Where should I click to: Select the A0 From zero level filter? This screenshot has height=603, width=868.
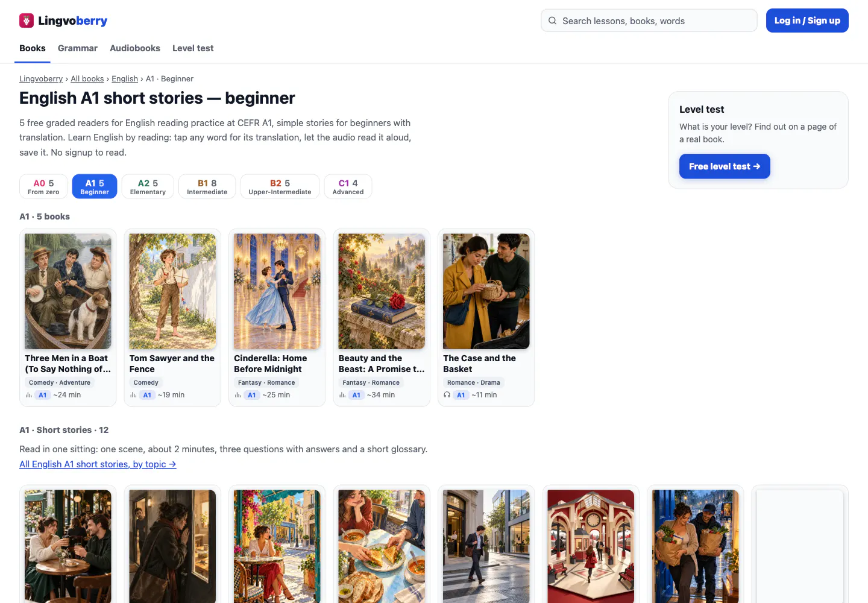[43, 186]
